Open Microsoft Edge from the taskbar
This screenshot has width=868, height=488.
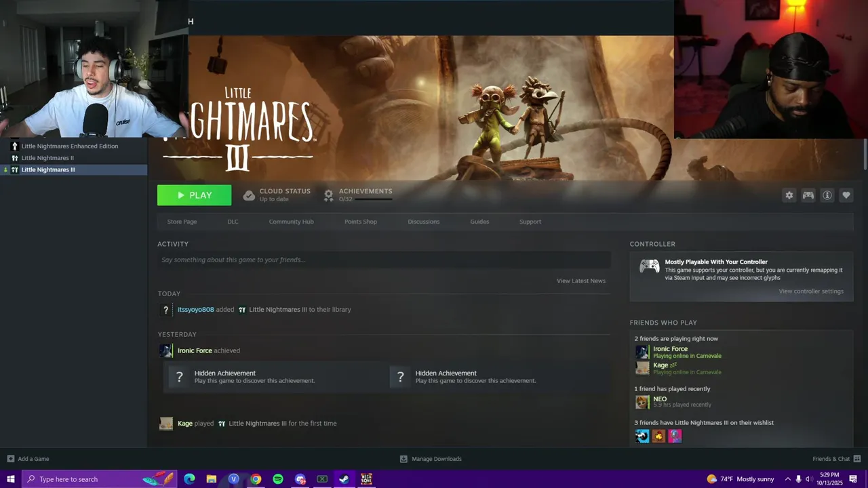tap(189, 479)
